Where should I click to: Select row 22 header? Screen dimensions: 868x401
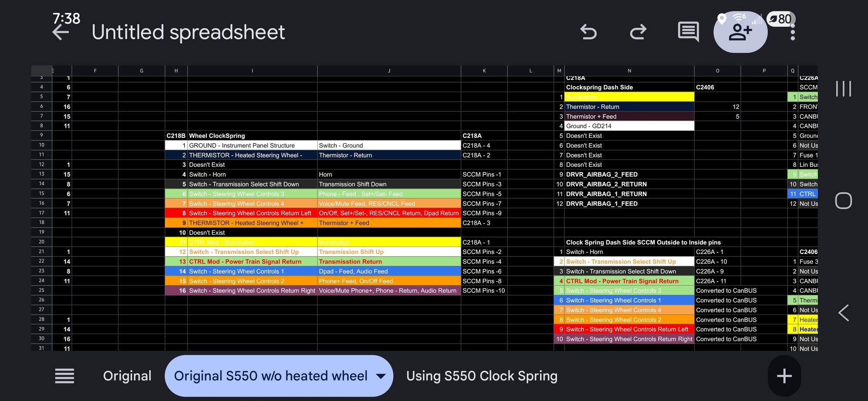(x=41, y=261)
